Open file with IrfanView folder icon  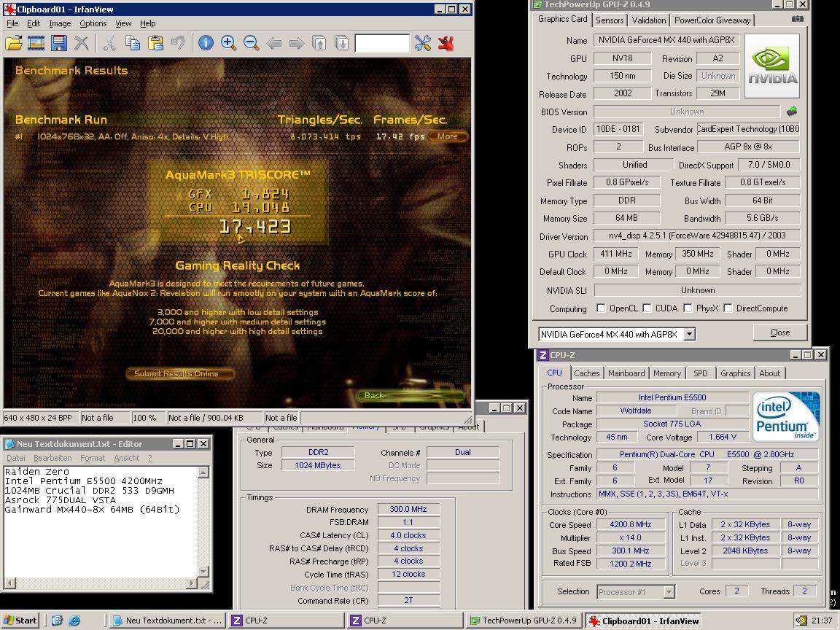pos(14,43)
